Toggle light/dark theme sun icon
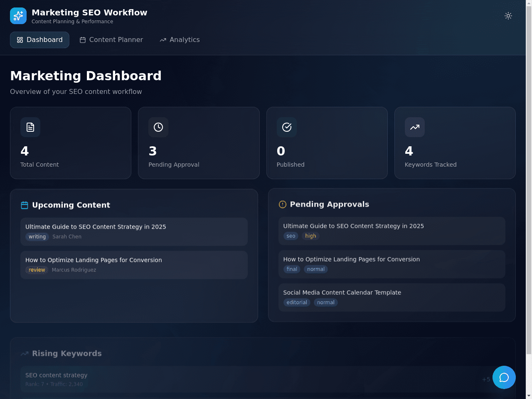This screenshot has width=532, height=399. (508, 16)
